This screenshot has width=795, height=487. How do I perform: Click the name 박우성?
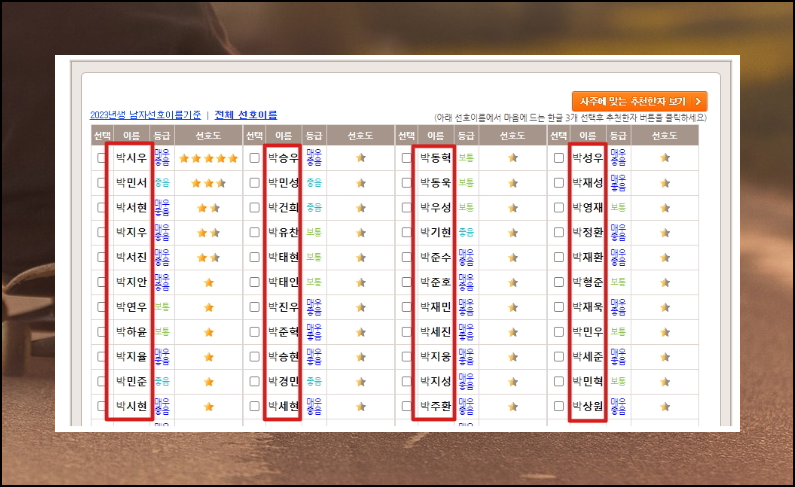[x=436, y=208]
